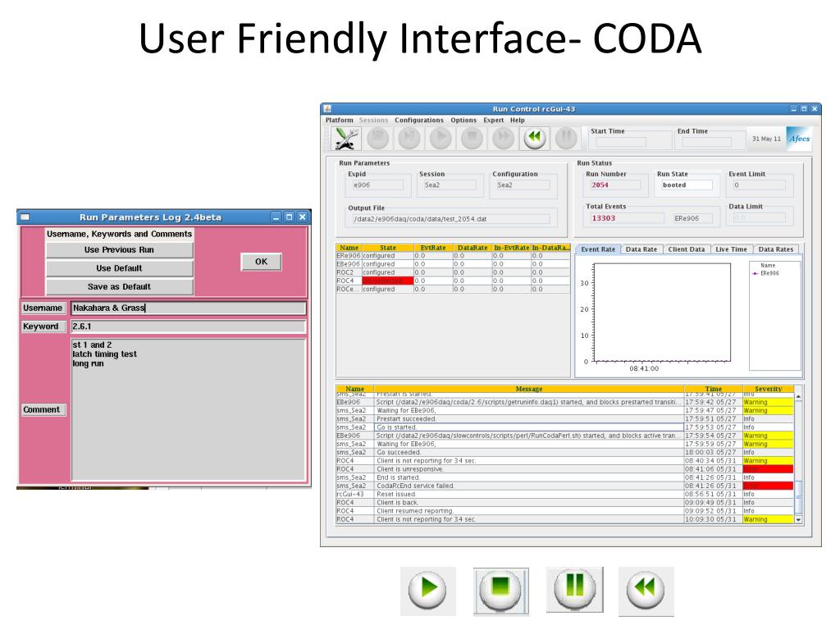
Task: Click the large green play icon below the window
Action: 427,589
